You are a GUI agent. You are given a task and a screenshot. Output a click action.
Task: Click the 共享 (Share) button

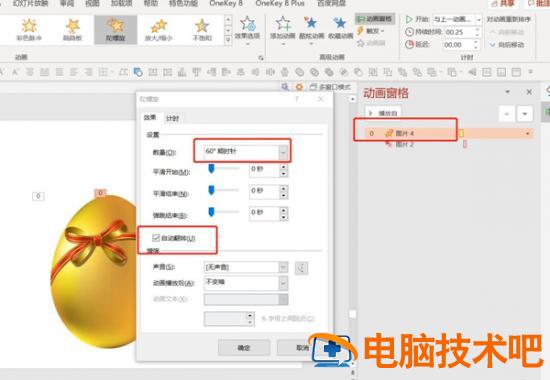pyautogui.click(x=503, y=4)
